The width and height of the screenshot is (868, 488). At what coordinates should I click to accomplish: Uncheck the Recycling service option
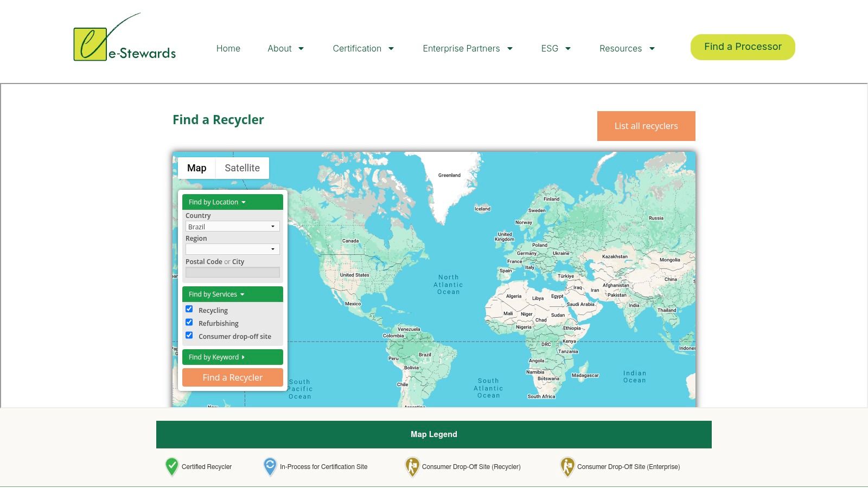[189, 309]
